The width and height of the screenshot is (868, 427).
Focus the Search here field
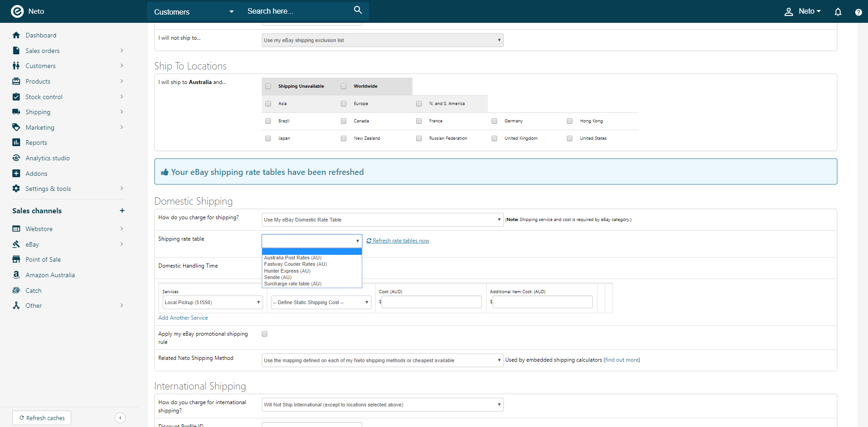pos(297,11)
